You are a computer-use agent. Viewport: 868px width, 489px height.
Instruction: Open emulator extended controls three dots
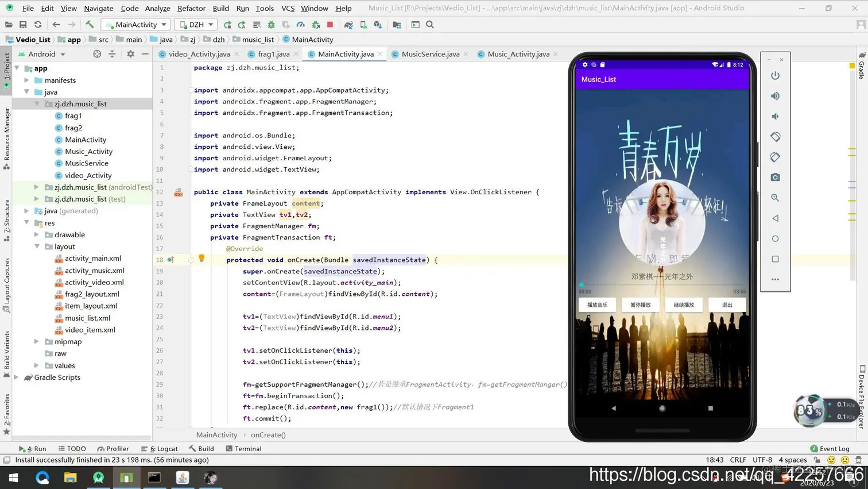tap(775, 279)
